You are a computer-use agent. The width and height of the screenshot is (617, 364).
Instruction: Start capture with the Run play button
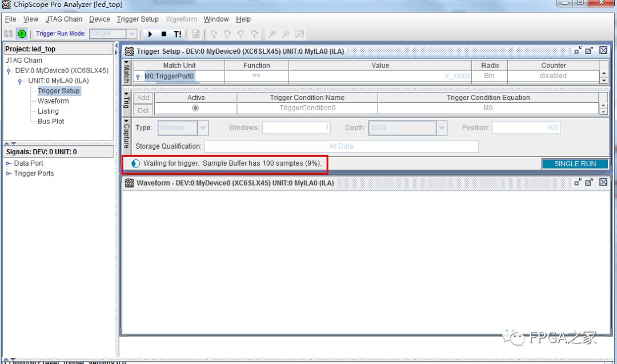pos(150,34)
